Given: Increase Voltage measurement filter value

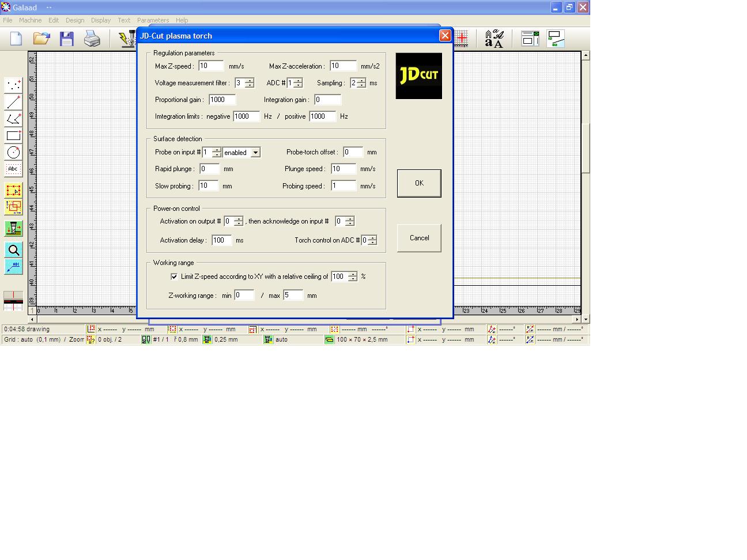Looking at the screenshot, I should point(250,81).
